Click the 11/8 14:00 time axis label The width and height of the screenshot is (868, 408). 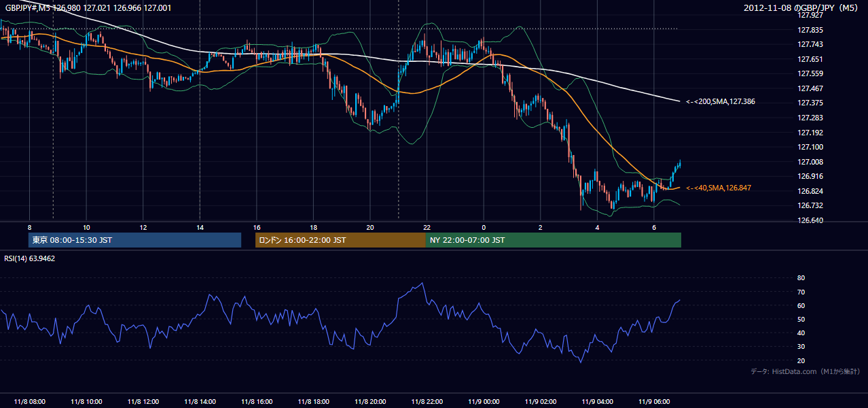(200, 401)
